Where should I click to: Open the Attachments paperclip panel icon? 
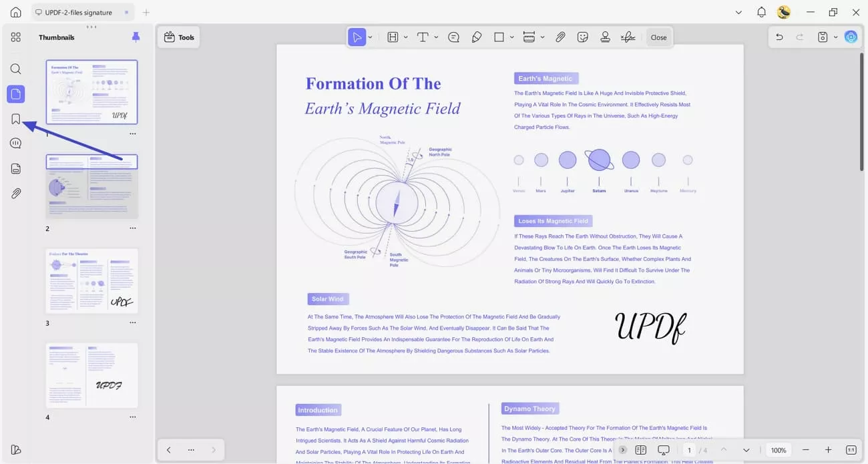coord(16,194)
